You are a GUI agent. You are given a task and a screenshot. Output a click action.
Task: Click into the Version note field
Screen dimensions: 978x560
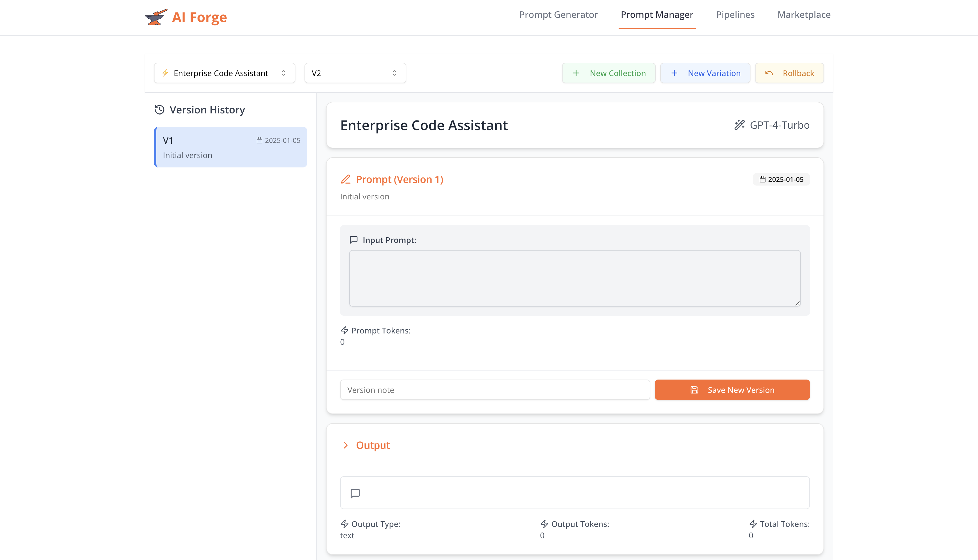(x=495, y=390)
